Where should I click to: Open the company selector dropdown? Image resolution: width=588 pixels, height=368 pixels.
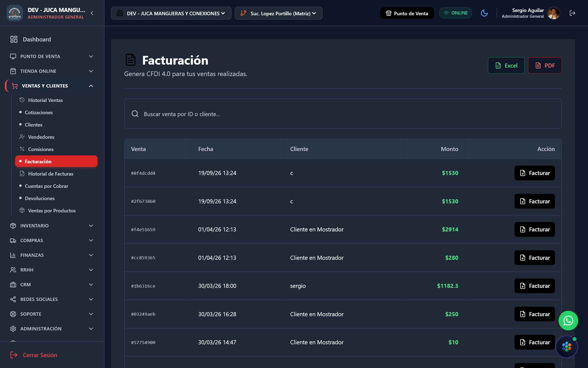[x=171, y=13]
